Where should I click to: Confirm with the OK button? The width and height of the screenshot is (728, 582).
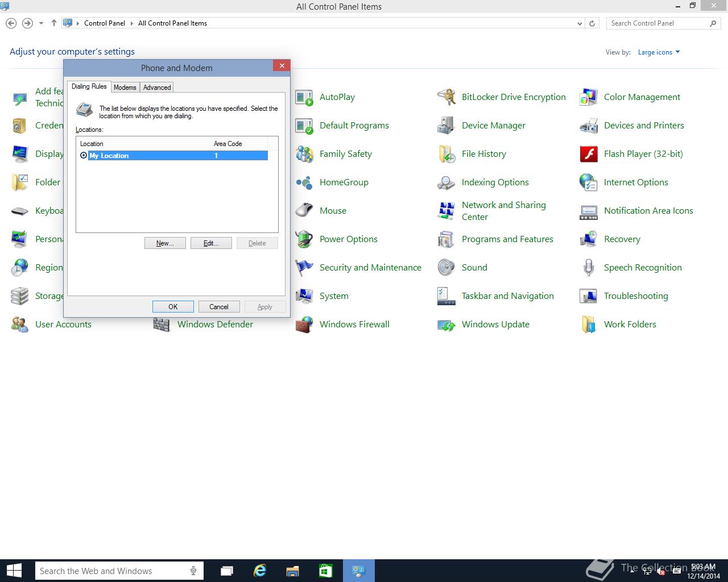pos(173,307)
